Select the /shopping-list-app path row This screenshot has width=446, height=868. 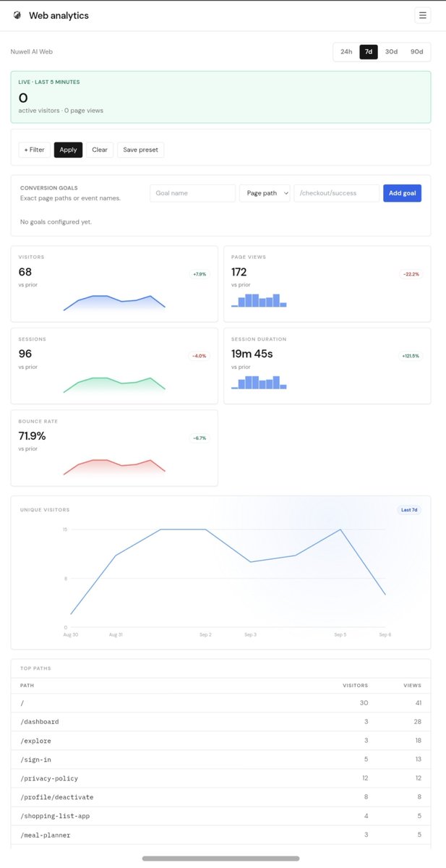click(x=220, y=816)
